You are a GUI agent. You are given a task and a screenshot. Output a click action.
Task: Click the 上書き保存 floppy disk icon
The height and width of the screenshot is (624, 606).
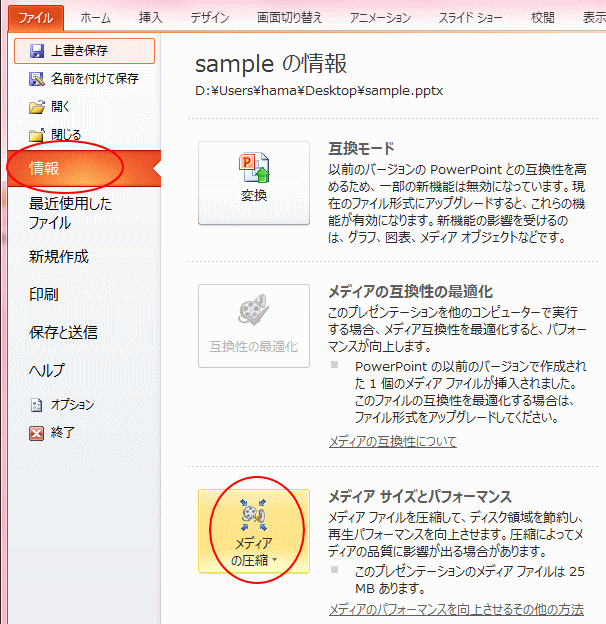[37, 51]
